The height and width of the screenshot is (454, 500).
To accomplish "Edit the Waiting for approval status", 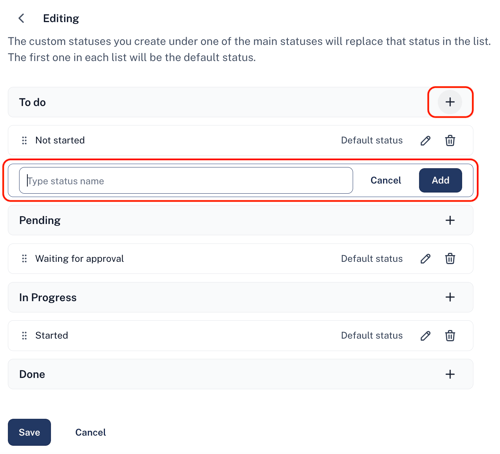I will click(425, 259).
